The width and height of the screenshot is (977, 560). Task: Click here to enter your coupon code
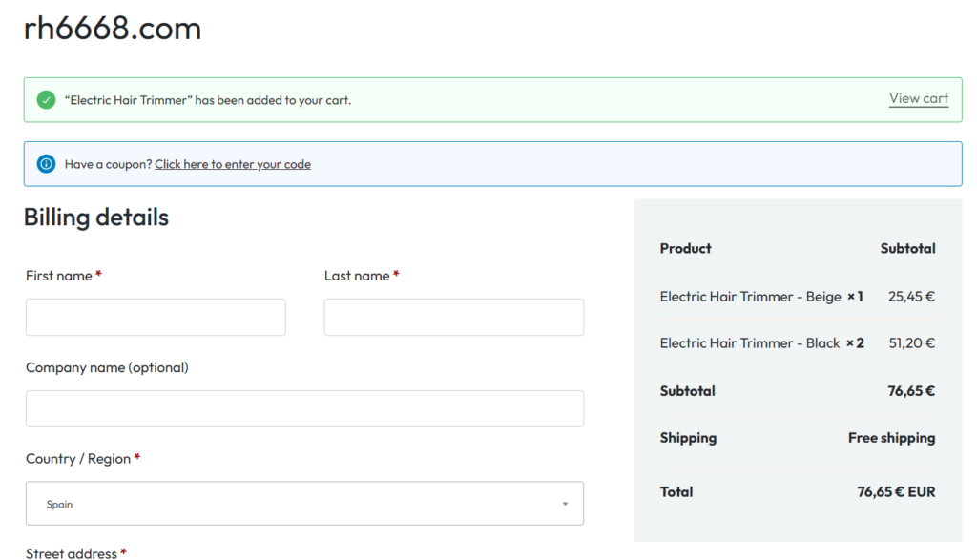click(232, 164)
